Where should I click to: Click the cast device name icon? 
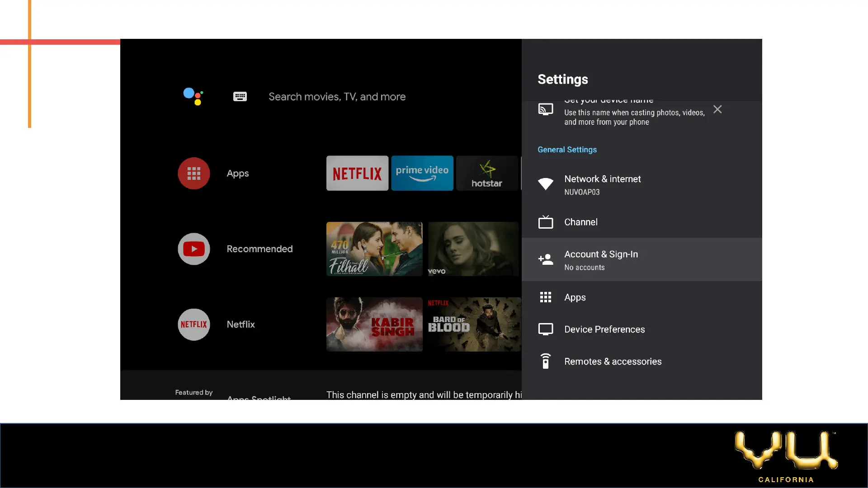(545, 109)
